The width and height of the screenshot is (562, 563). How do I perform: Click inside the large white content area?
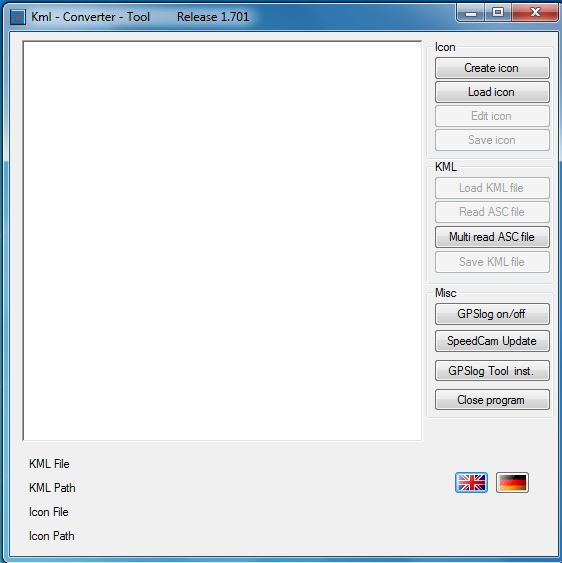pos(222,241)
